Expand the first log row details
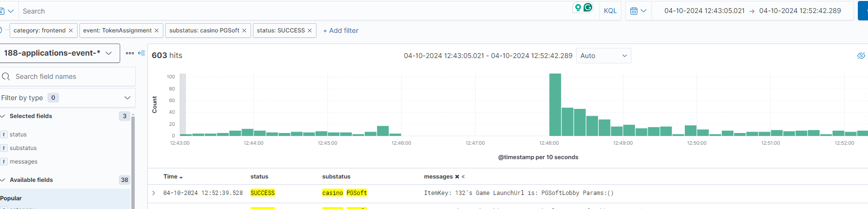 point(154,193)
